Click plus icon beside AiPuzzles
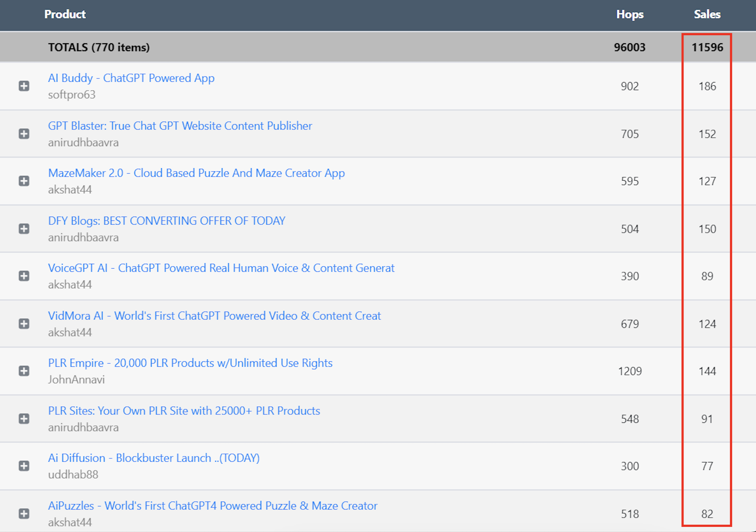The image size is (756, 532). pyautogui.click(x=24, y=513)
